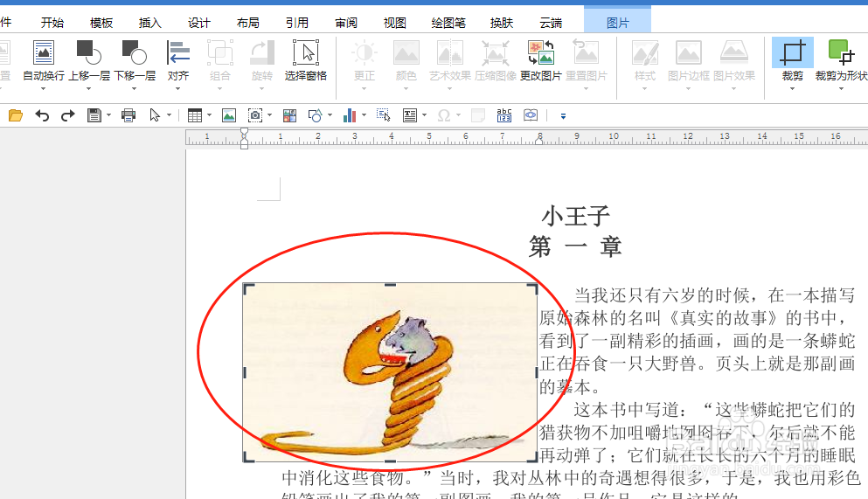The image size is (868, 499).
Task: Open the pointer icon dropdown arrow
Action: [x=169, y=115]
